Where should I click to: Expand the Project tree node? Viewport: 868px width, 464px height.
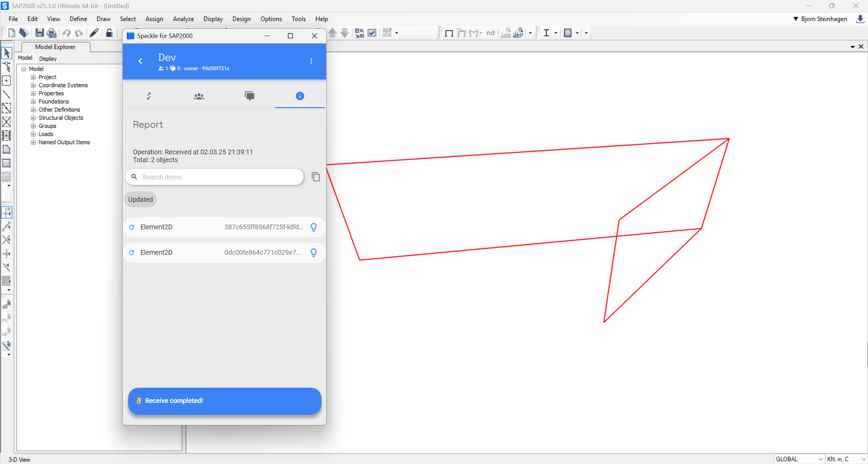(33, 77)
